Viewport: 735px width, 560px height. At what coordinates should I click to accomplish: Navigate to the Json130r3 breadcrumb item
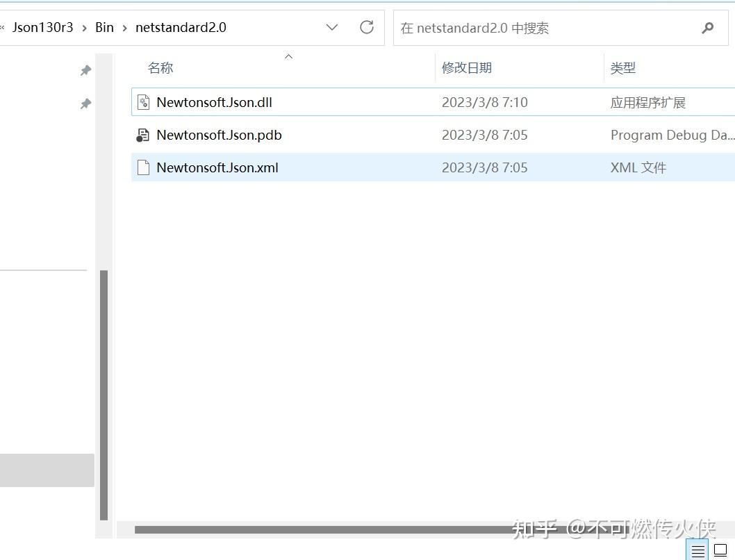[43, 27]
